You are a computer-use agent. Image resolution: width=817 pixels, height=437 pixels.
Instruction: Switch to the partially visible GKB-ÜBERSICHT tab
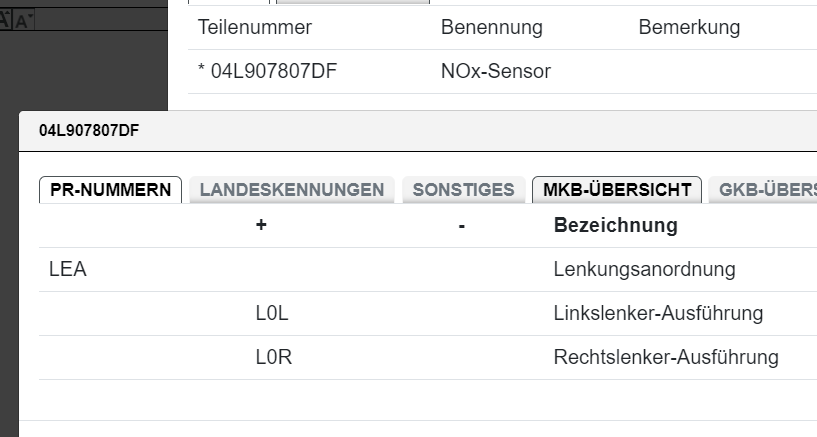coord(764,189)
